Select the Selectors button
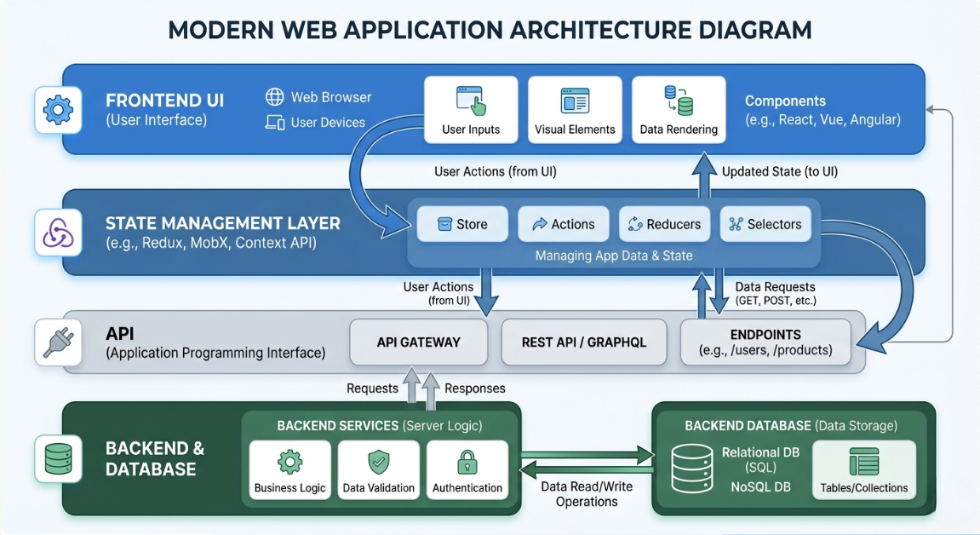Viewport: 980px width, 535px height. (765, 224)
